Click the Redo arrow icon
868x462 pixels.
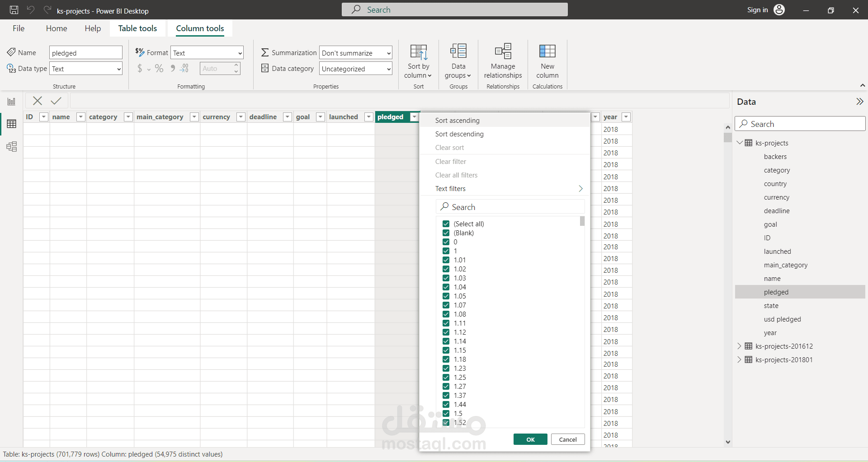click(x=47, y=9)
